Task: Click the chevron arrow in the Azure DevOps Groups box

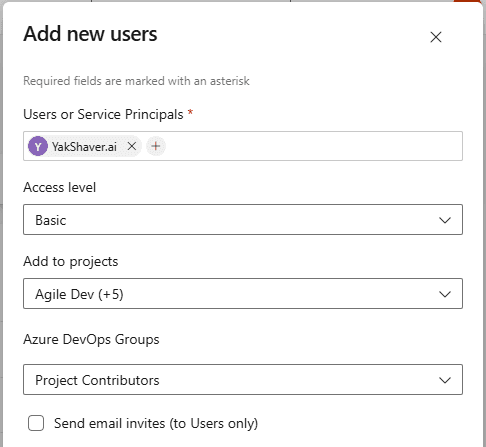Action: tap(445, 380)
